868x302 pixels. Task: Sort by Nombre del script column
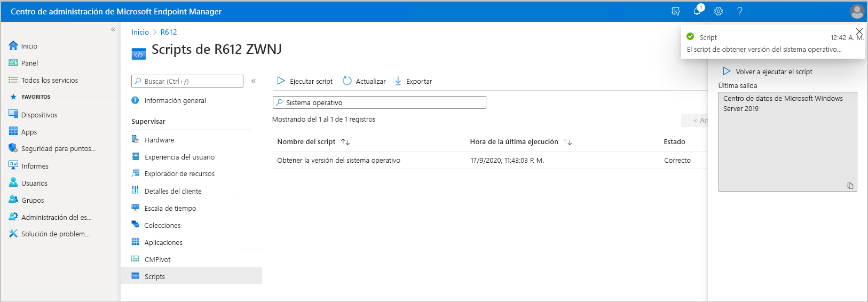tap(313, 141)
